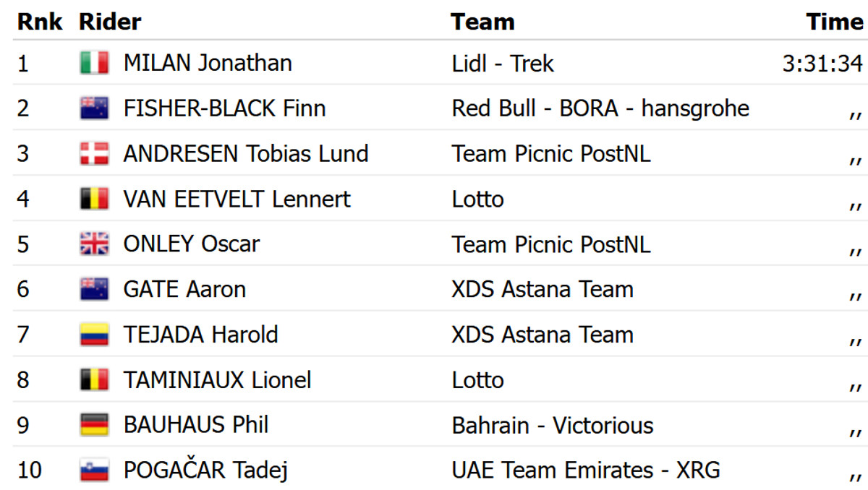The height and width of the screenshot is (490, 868).
Task: Click the New Zealand flag beside Fisher-Black
Action: 94,109
